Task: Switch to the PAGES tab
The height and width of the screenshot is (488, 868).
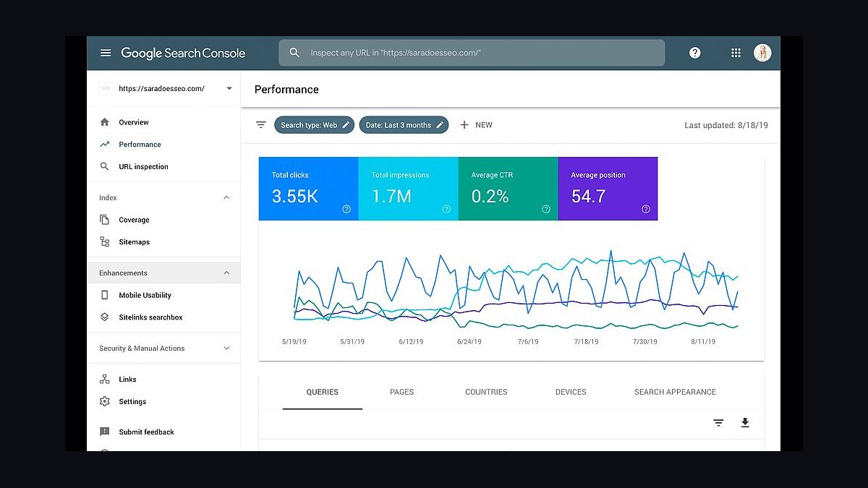Action: point(402,392)
